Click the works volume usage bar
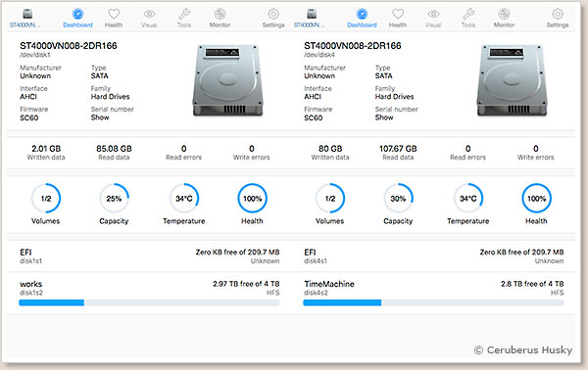The width and height of the screenshot is (588, 370). coord(149,302)
